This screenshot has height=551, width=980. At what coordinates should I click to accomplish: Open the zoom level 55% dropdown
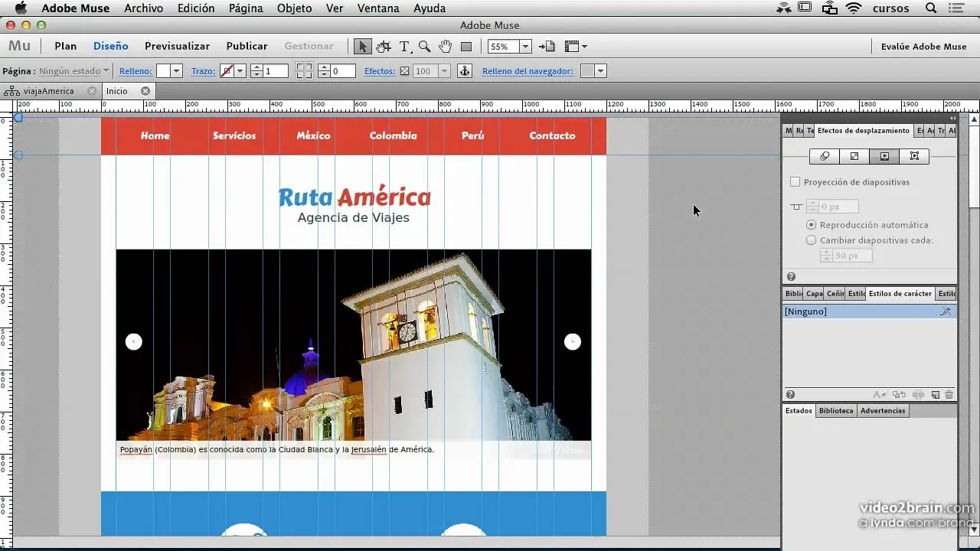(x=525, y=47)
